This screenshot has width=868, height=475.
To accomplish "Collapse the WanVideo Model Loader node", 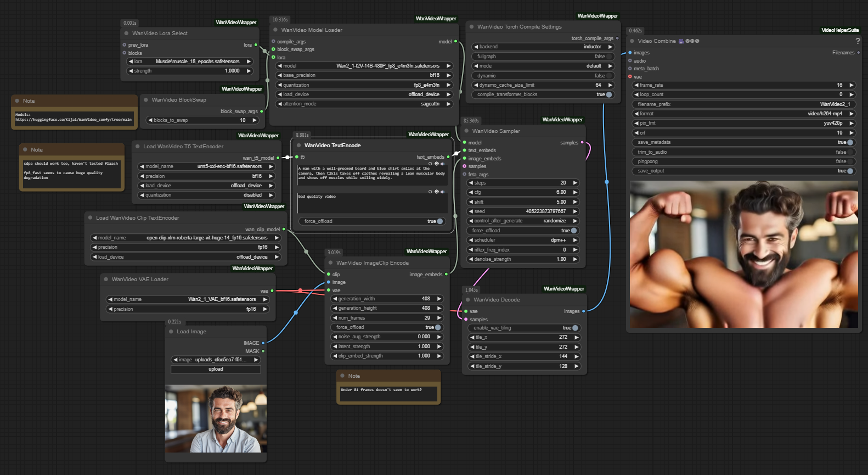I will [x=275, y=30].
